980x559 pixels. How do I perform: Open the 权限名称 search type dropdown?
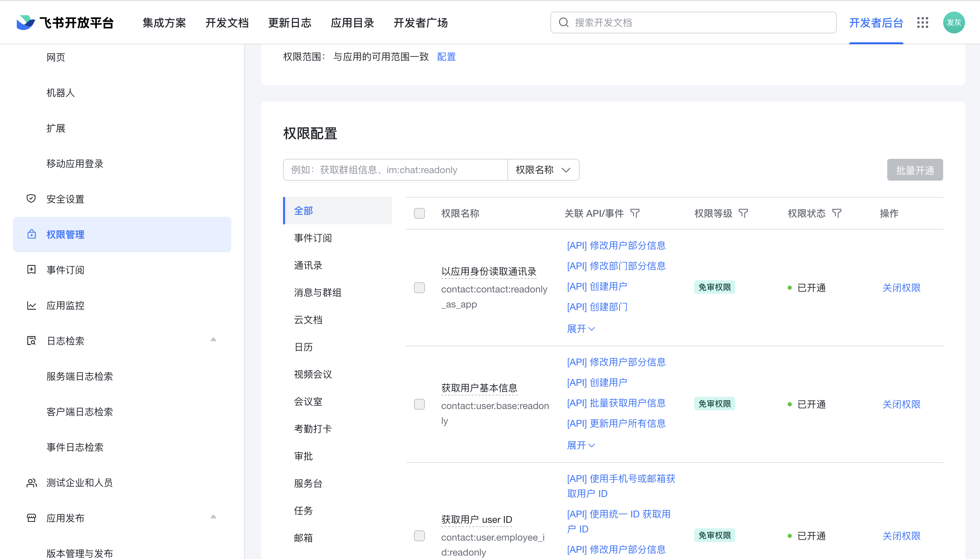coord(543,170)
